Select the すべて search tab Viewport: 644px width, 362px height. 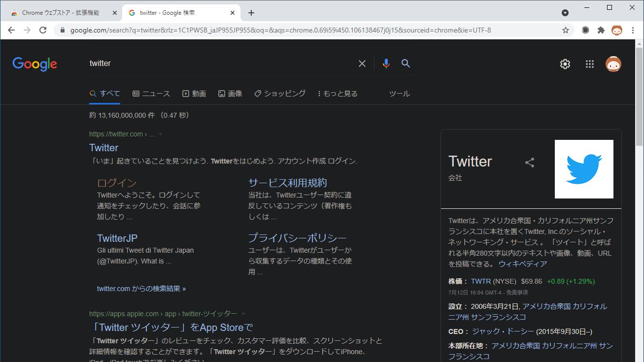[104, 94]
